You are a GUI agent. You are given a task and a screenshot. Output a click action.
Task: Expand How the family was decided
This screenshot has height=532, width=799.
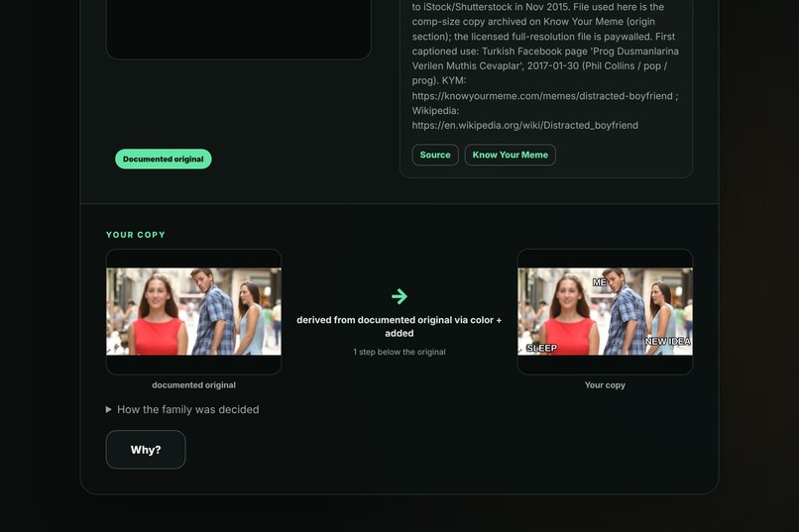tap(182, 409)
